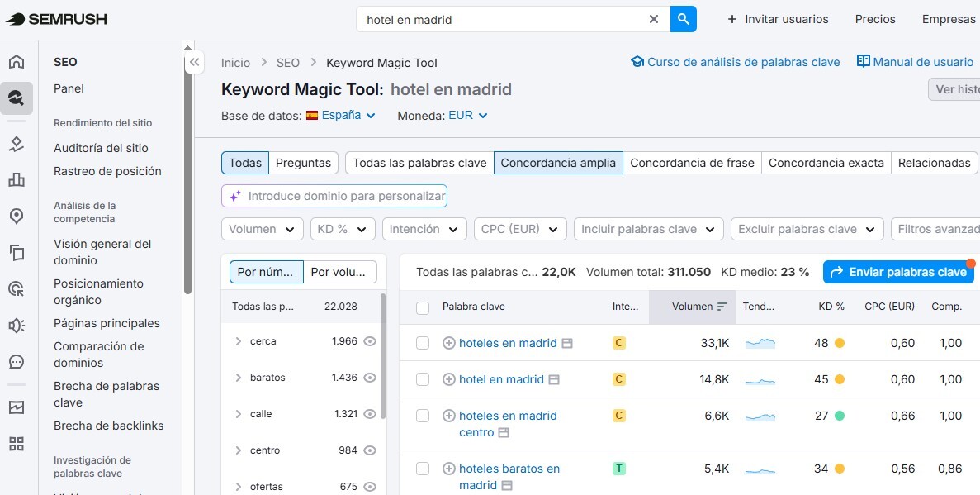Open the home icon in left rail
This screenshot has height=495, width=980.
[17, 61]
